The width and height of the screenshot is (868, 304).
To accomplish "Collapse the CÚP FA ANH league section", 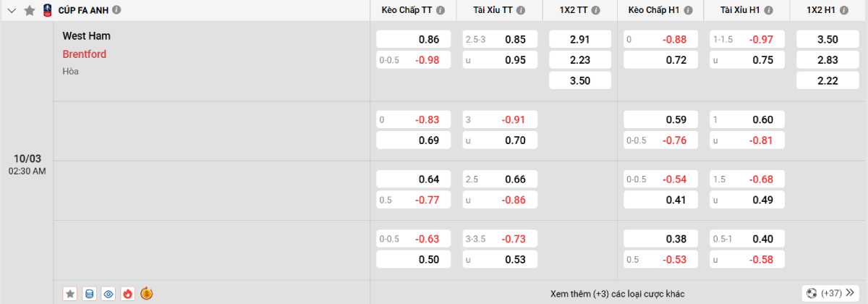I will (12, 10).
